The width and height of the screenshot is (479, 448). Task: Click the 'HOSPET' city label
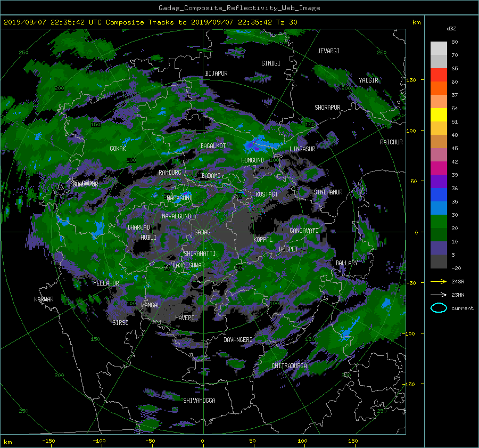(x=288, y=249)
